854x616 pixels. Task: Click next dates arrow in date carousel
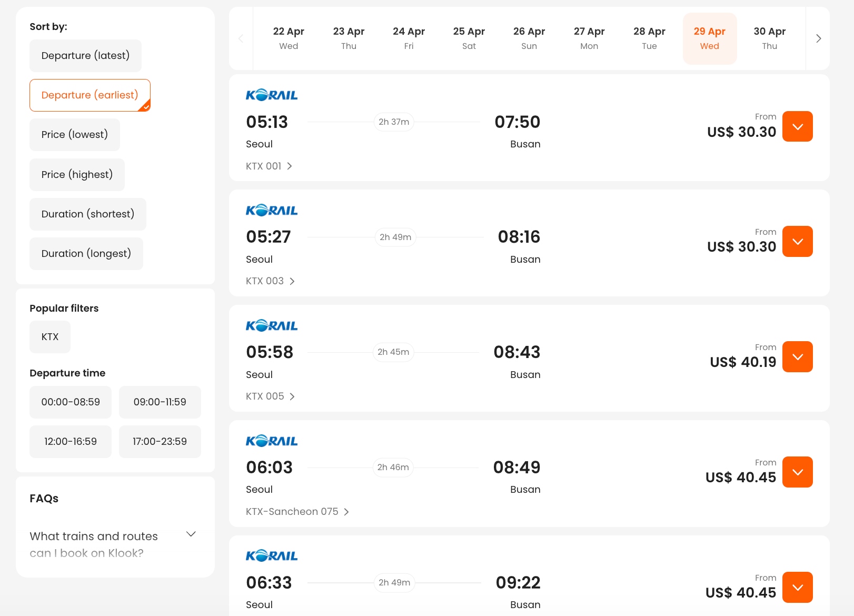coord(818,38)
